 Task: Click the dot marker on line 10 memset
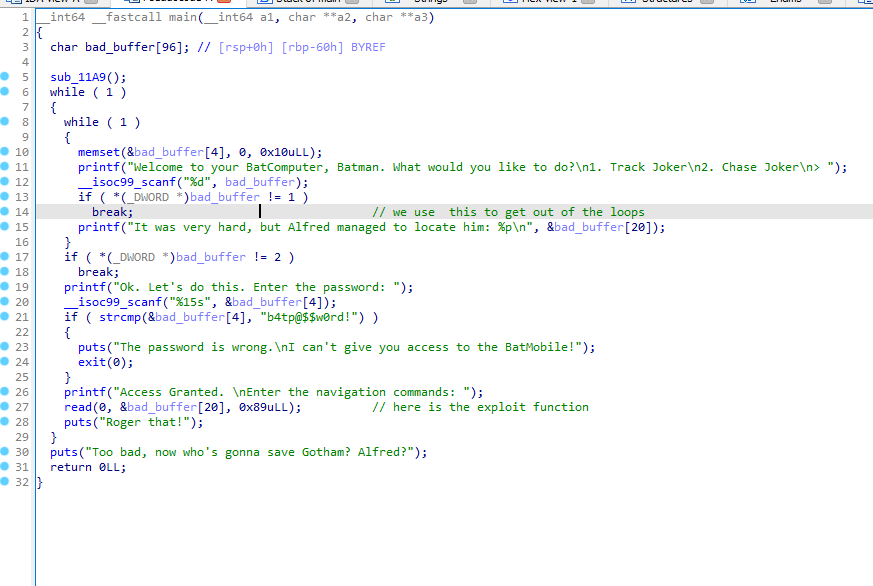click(x=6, y=152)
